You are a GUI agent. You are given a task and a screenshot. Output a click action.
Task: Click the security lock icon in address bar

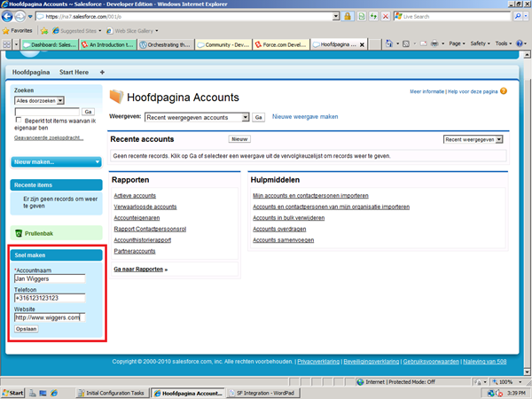pos(348,16)
